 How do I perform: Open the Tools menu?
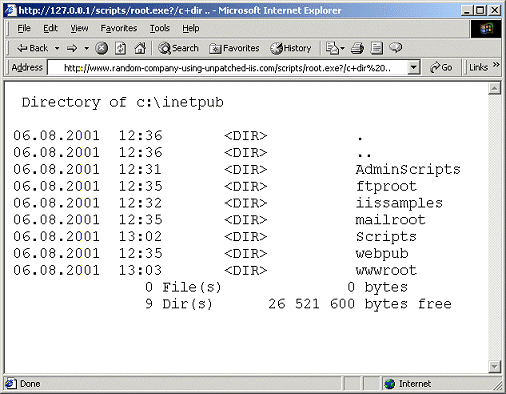160,28
